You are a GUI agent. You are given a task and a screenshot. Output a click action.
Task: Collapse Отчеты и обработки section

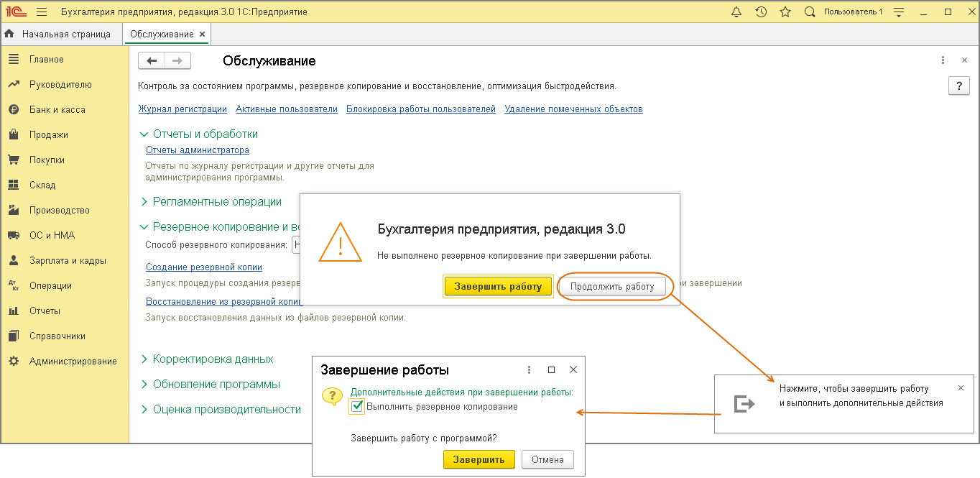[144, 134]
